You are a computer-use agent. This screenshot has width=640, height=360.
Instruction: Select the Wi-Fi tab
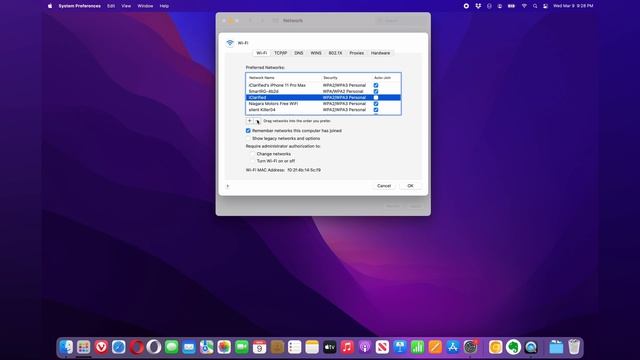pos(262,53)
